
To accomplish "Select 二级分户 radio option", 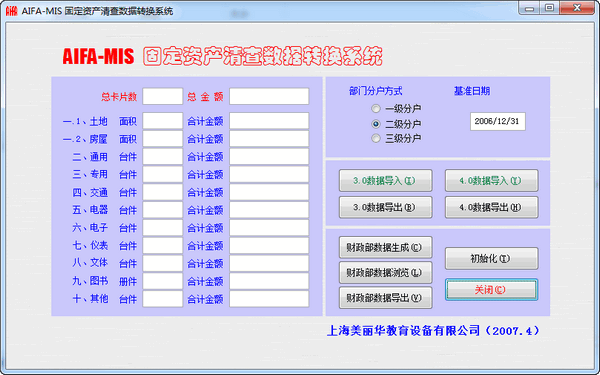I will [396, 124].
